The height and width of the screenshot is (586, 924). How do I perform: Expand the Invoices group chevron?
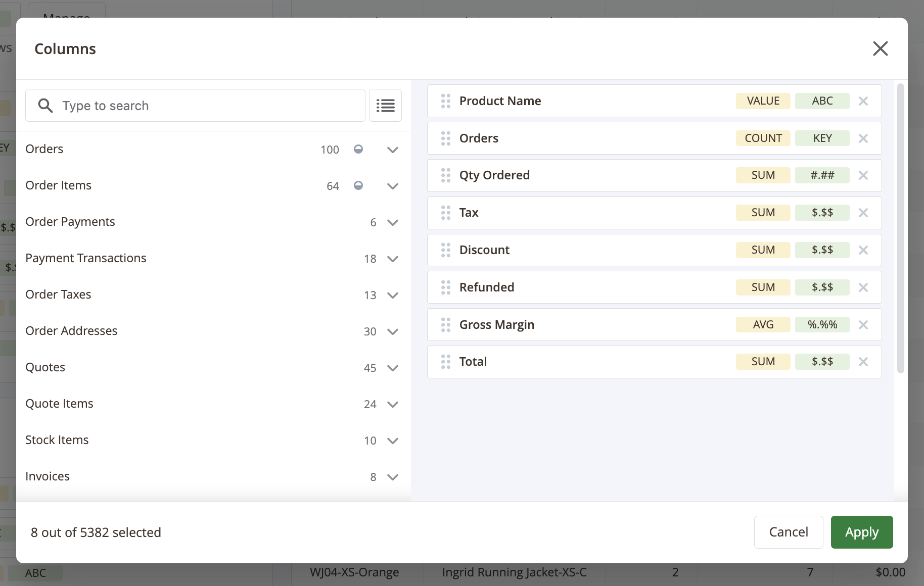393,477
